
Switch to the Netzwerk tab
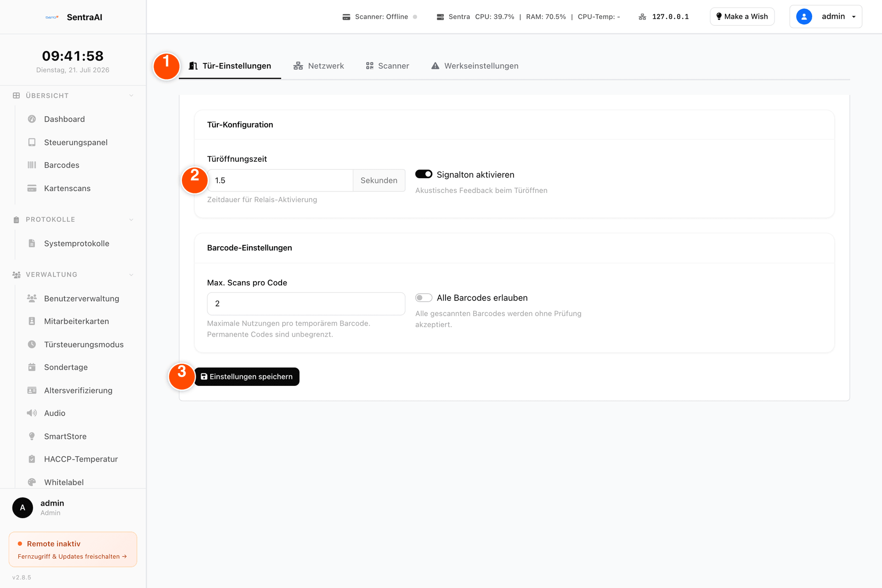point(318,66)
